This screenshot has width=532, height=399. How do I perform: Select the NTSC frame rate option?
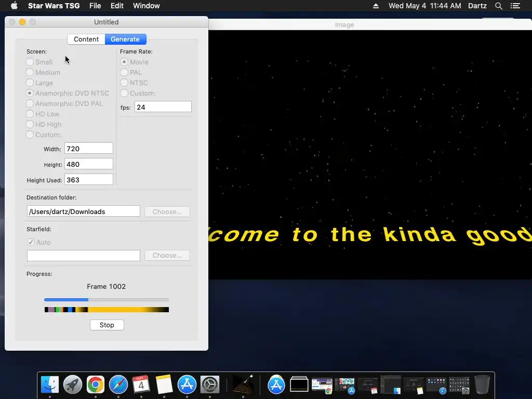[x=124, y=83]
